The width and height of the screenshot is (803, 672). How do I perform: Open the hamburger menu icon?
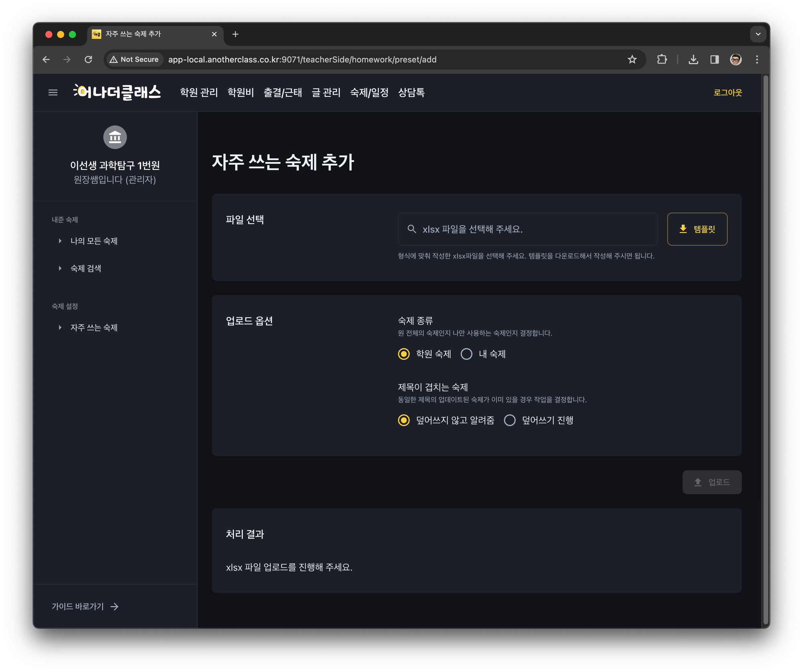tap(53, 93)
